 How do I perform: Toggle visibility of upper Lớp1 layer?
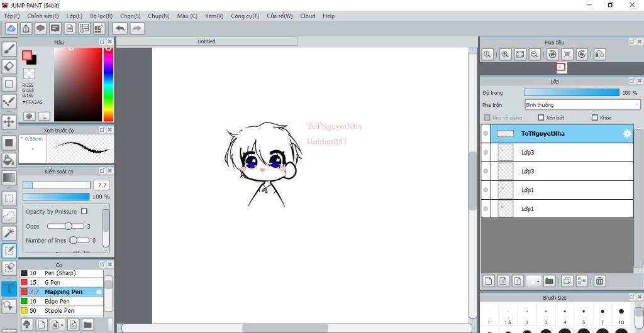tap(486, 190)
